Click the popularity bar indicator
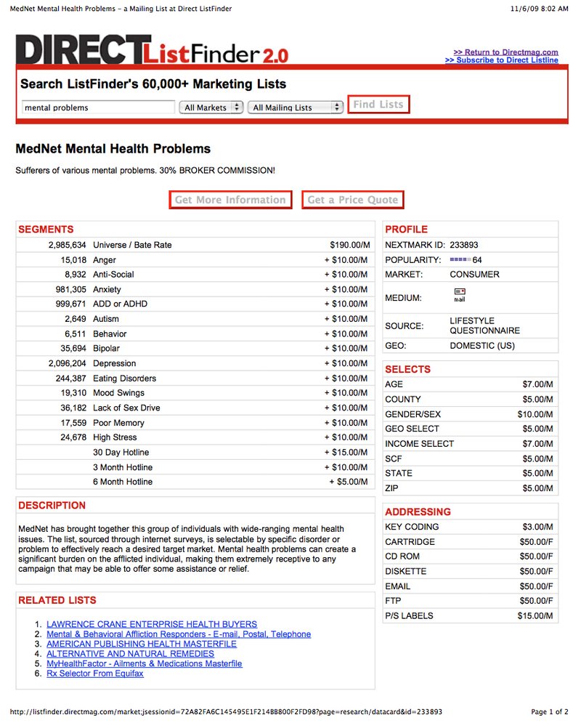The height and width of the screenshot is (728, 581). [x=460, y=260]
